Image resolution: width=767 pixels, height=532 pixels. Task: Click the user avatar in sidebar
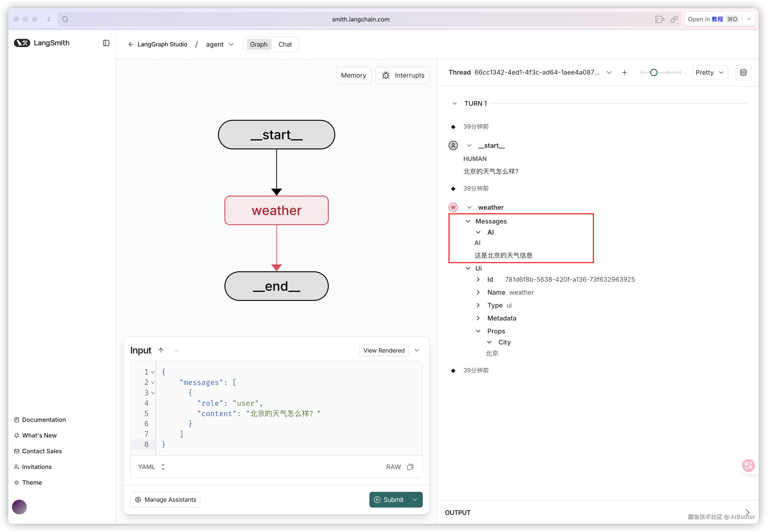coord(19,507)
